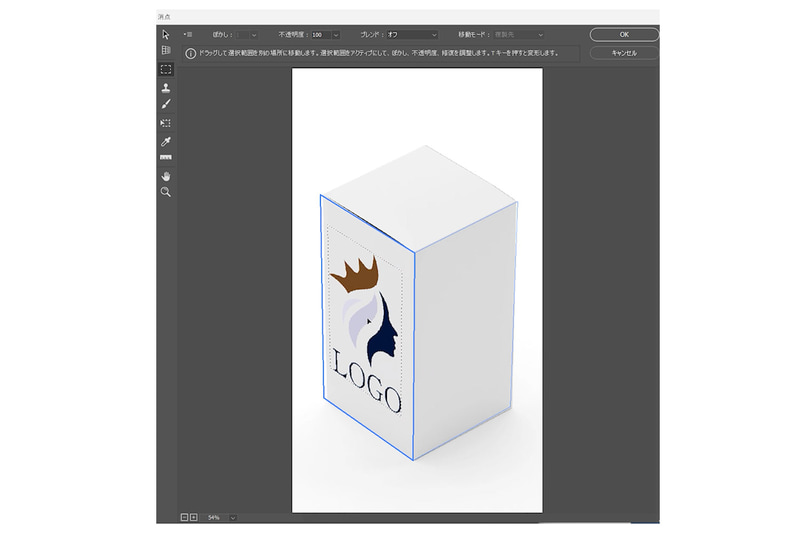Select the Zoom magnifier tool

(x=166, y=192)
